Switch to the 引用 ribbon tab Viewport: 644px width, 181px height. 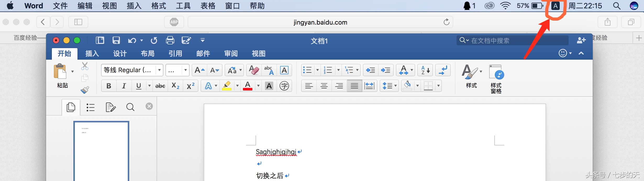pyautogui.click(x=175, y=54)
